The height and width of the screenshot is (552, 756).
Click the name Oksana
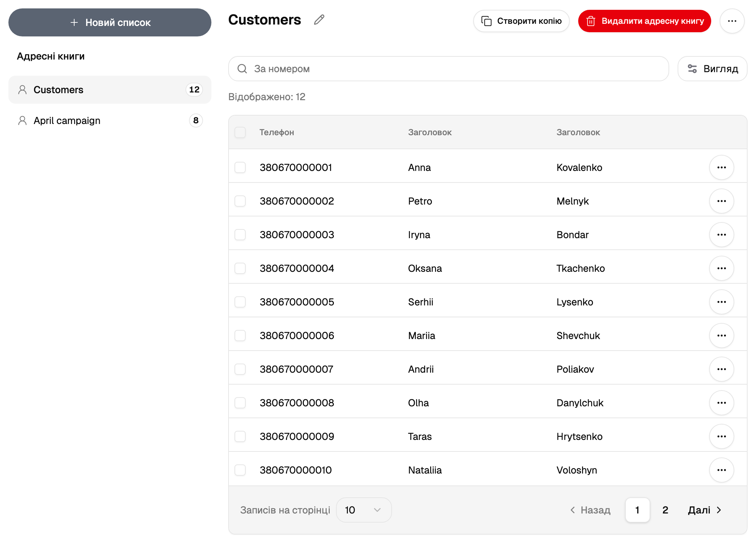click(425, 268)
